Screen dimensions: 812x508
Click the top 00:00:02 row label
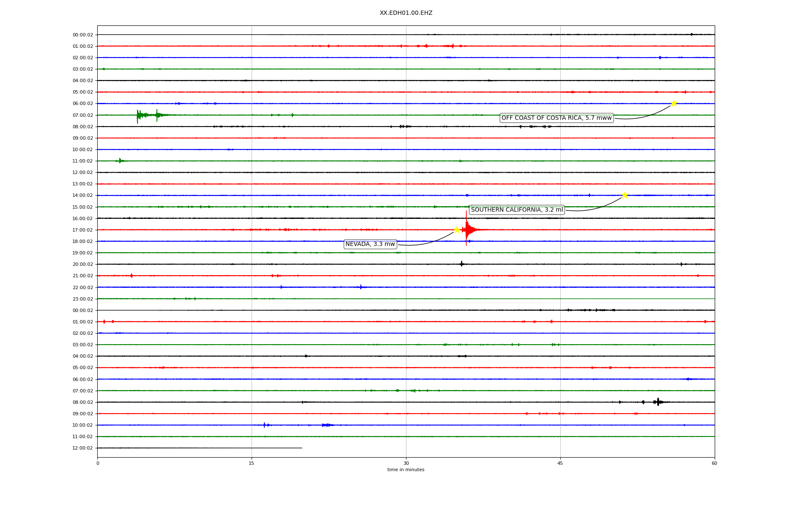[x=83, y=35]
